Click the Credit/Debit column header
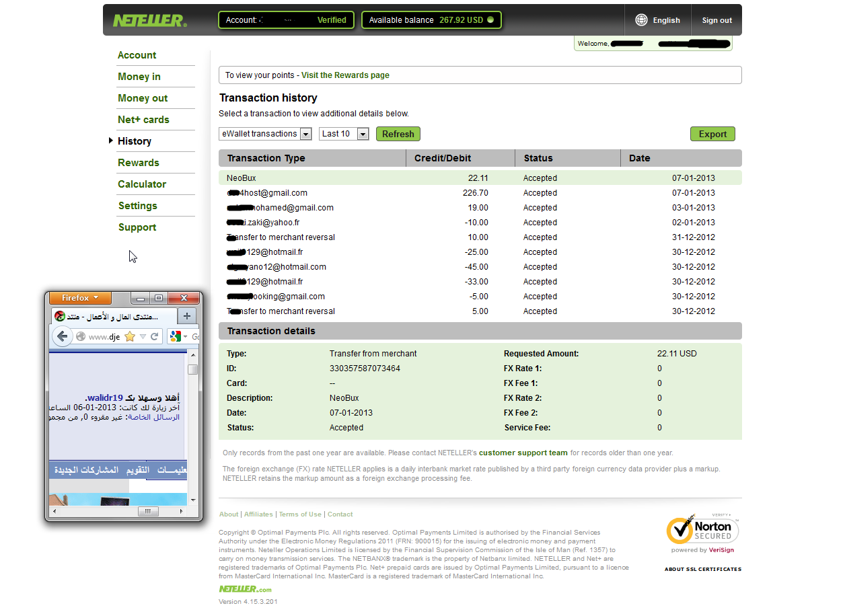 (461, 158)
